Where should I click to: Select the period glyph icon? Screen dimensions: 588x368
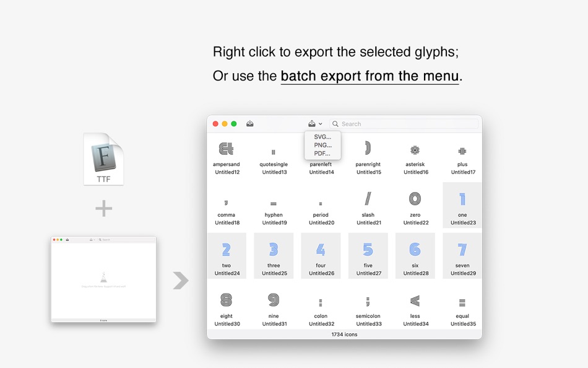pyautogui.click(x=321, y=204)
